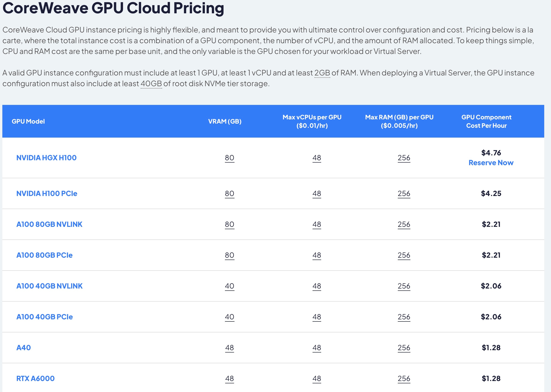Open the A100 40GB PCIe link
Image resolution: width=551 pixels, height=392 pixels.
[44, 317]
